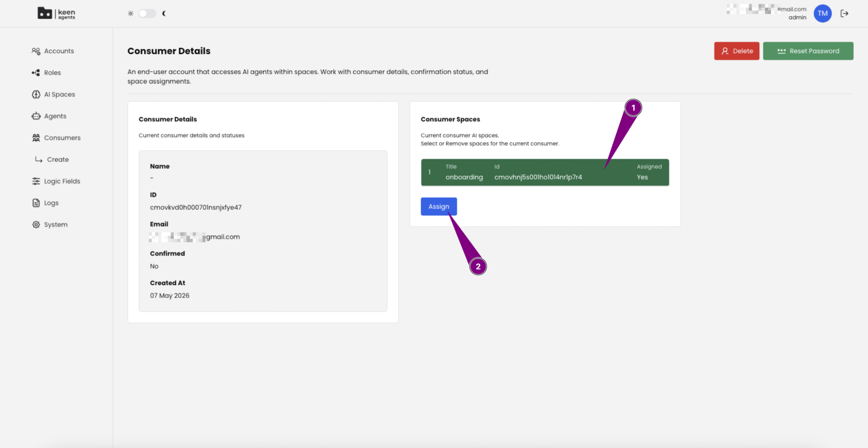Screen dimensions: 868x448
Task: Click the date '07 May 2026'
Action: tap(170, 295)
